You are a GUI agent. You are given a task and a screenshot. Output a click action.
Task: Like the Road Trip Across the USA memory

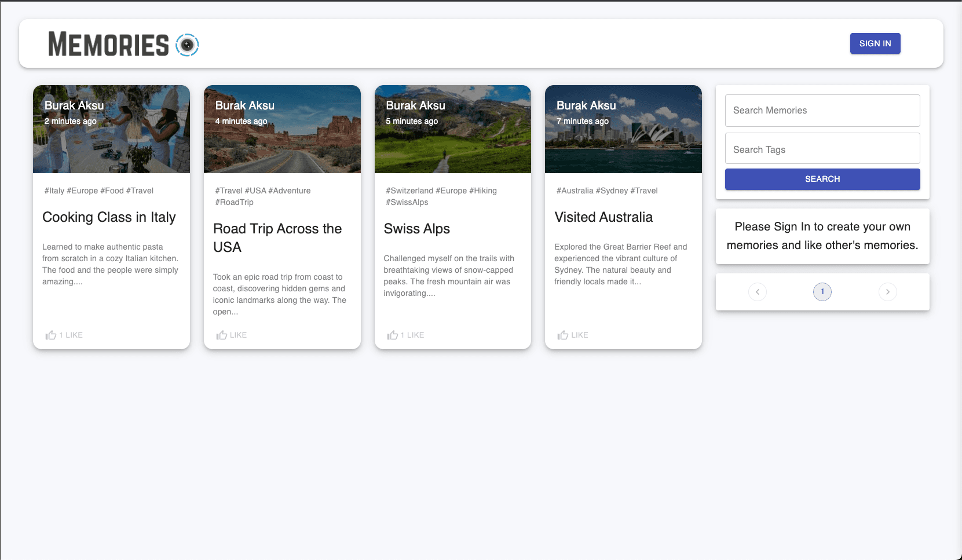(232, 335)
